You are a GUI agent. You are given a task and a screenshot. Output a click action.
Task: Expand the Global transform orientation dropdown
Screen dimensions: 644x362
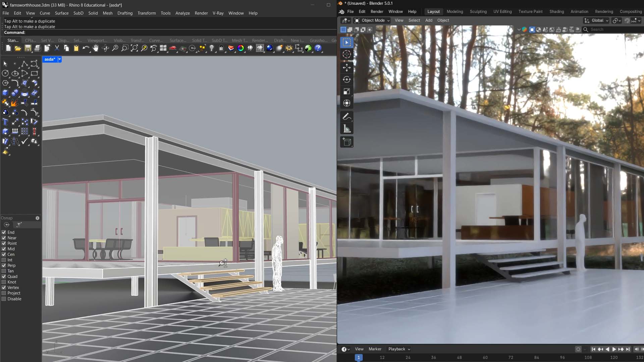coord(597,20)
